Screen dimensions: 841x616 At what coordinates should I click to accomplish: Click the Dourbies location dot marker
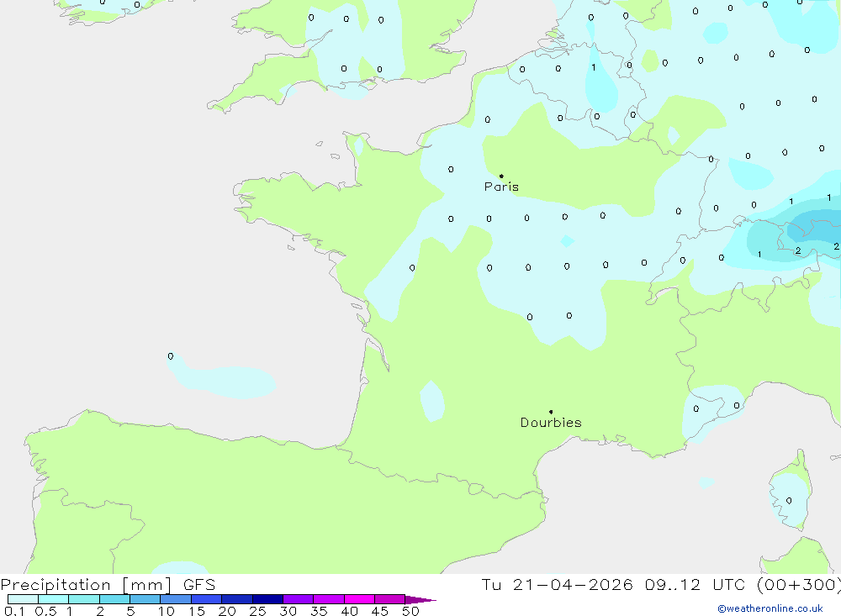click(x=551, y=412)
